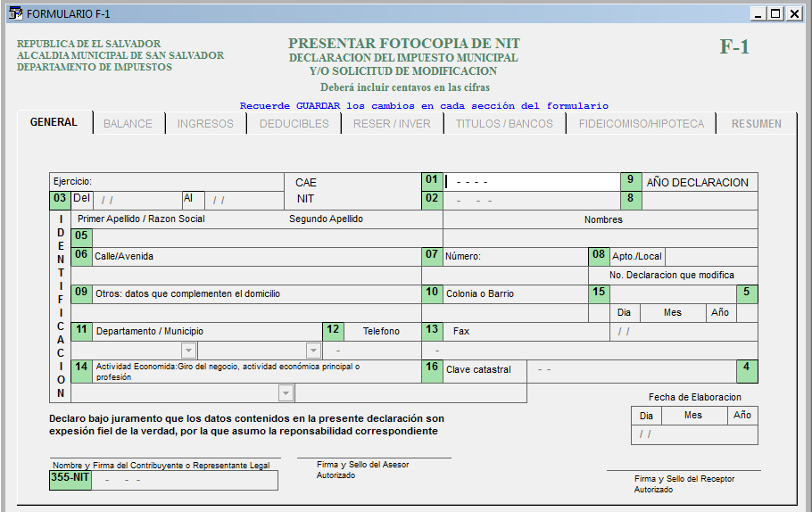
Task: Open the Municipio dropdown arrow
Action: click(x=313, y=351)
